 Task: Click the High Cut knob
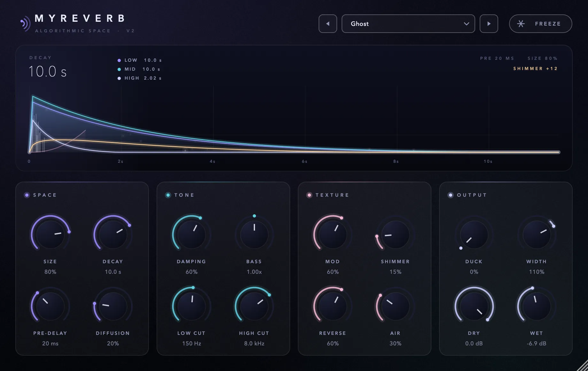254,306
